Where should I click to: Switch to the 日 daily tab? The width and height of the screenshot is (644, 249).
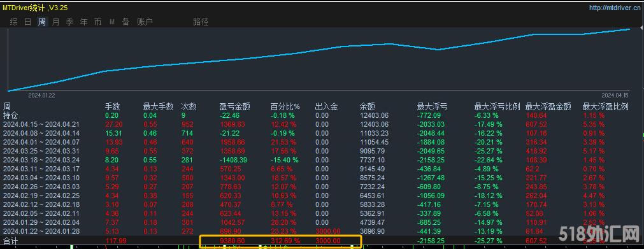pos(27,22)
